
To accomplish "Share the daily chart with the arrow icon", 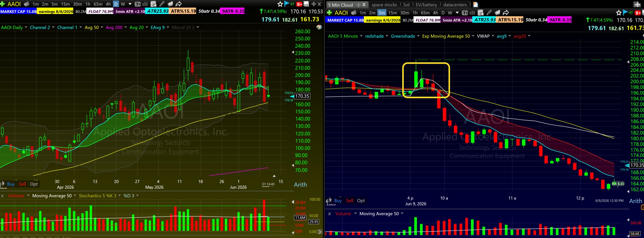I will pos(179,4).
